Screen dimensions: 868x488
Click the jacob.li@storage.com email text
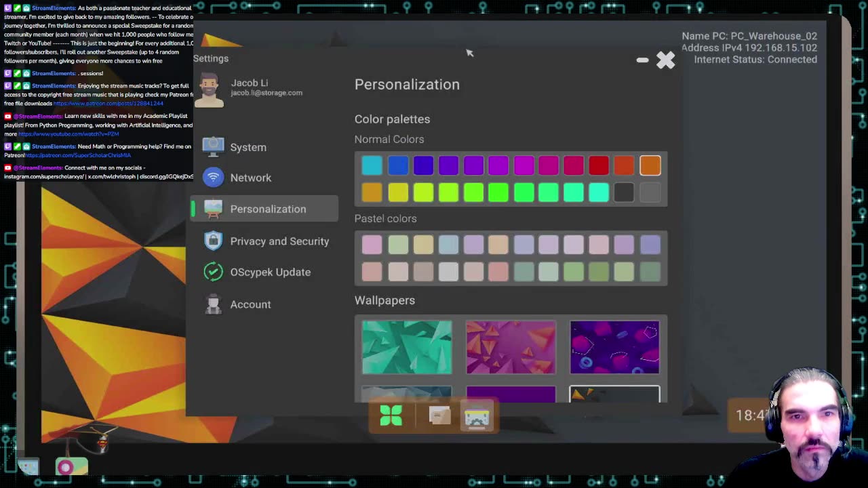point(267,93)
